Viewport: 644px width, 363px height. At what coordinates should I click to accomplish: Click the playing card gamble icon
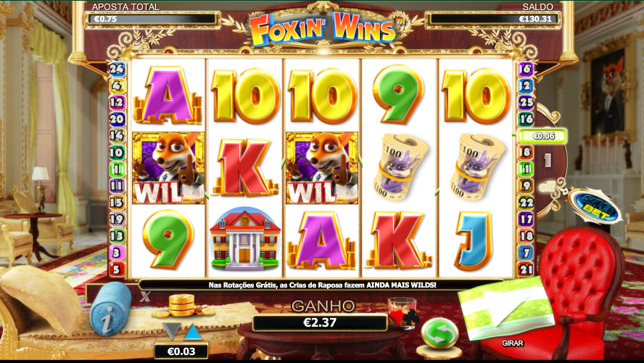click(404, 314)
